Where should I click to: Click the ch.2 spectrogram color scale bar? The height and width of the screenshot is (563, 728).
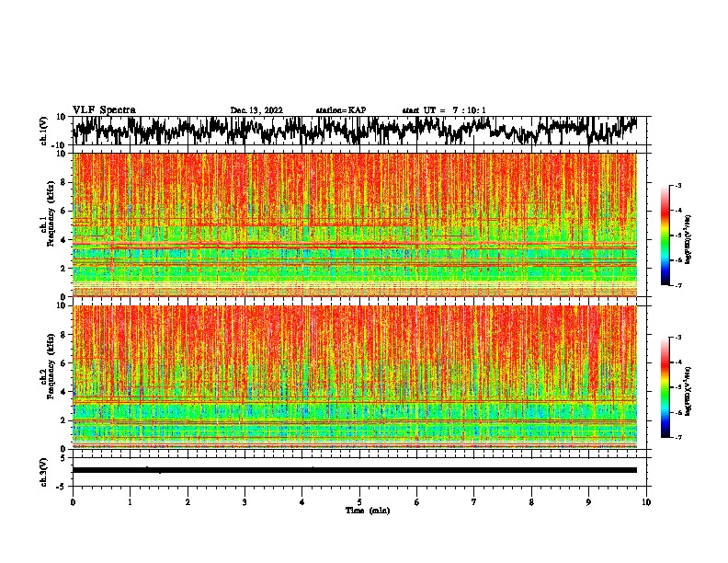(x=665, y=387)
